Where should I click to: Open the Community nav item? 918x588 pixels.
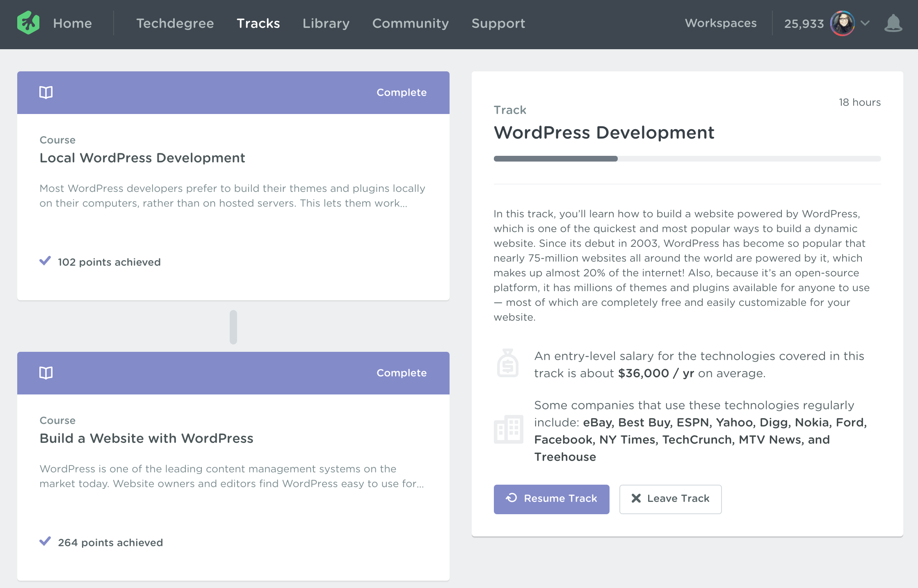coord(410,23)
